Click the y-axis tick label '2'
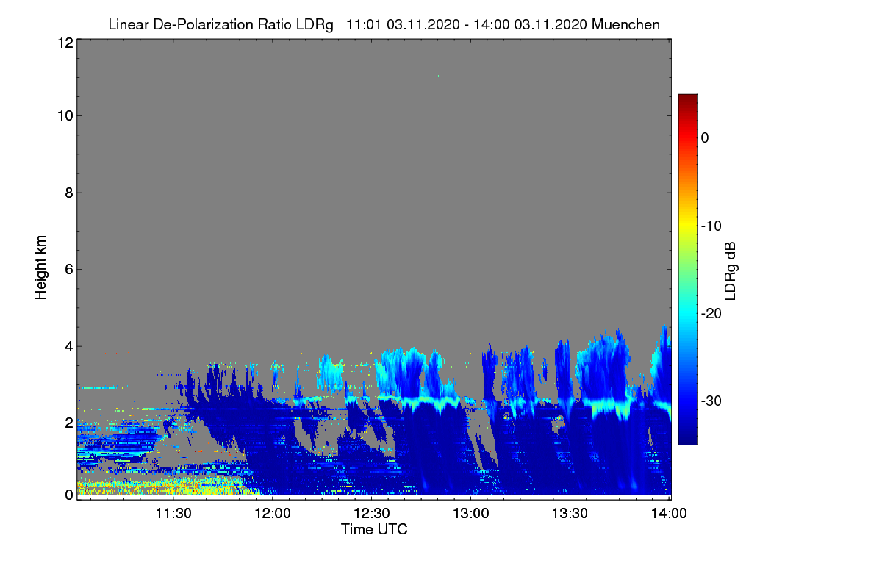 click(x=69, y=423)
